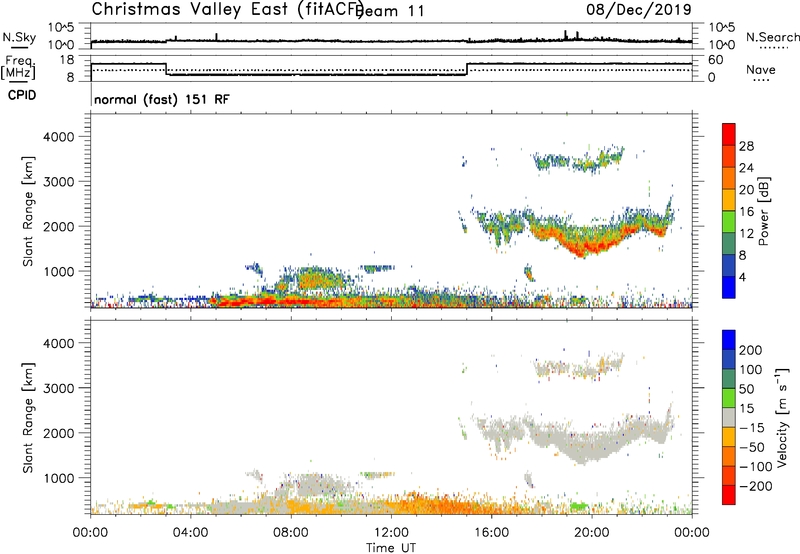Click the frequency step-down near 03:00

coord(166,69)
